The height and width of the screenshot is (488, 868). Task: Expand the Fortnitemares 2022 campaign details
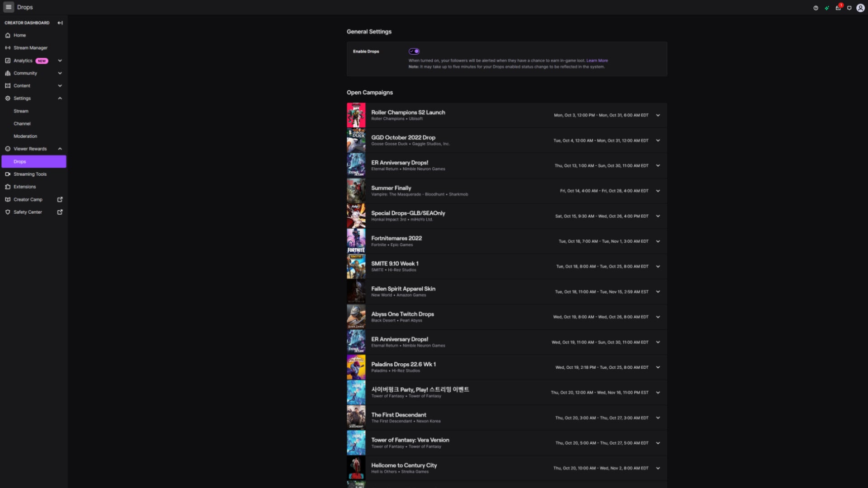pyautogui.click(x=658, y=241)
